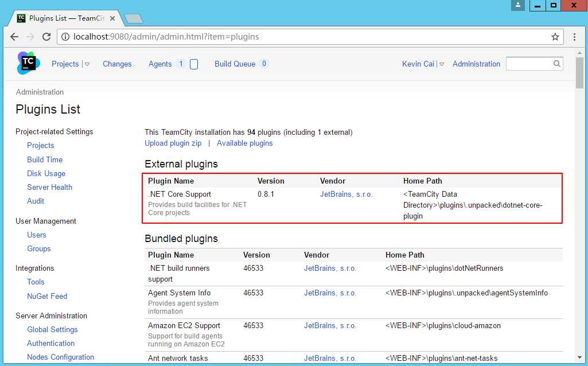
Task: Select Amazon EC2 Support plugin name
Action: click(x=184, y=326)
